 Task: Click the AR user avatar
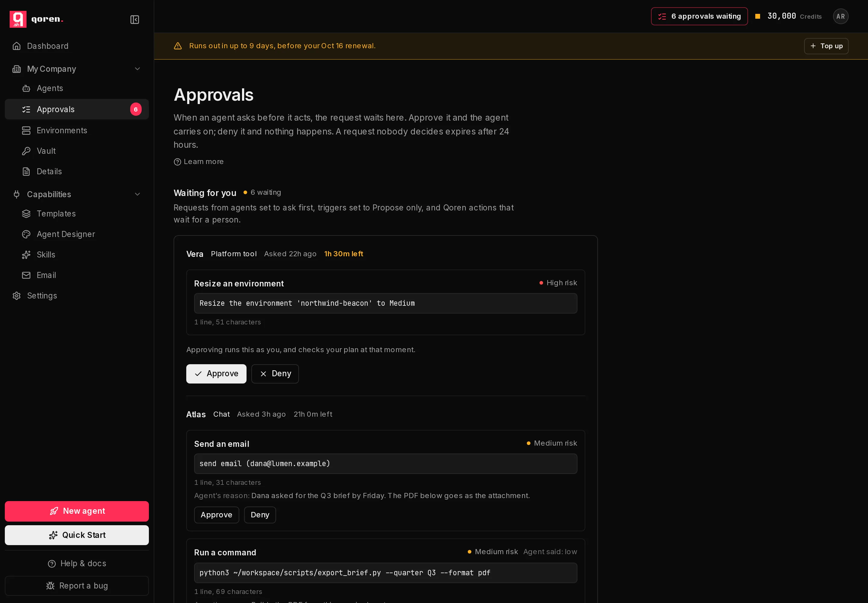(841, 16)
